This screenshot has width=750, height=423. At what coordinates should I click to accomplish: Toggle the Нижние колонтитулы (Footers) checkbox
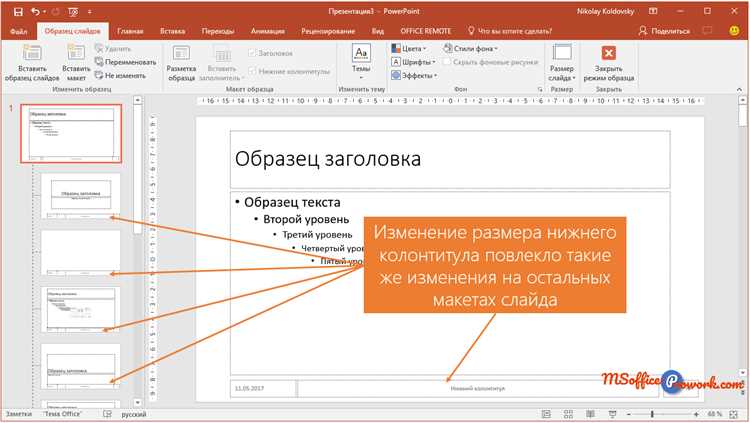click(251, 70)
